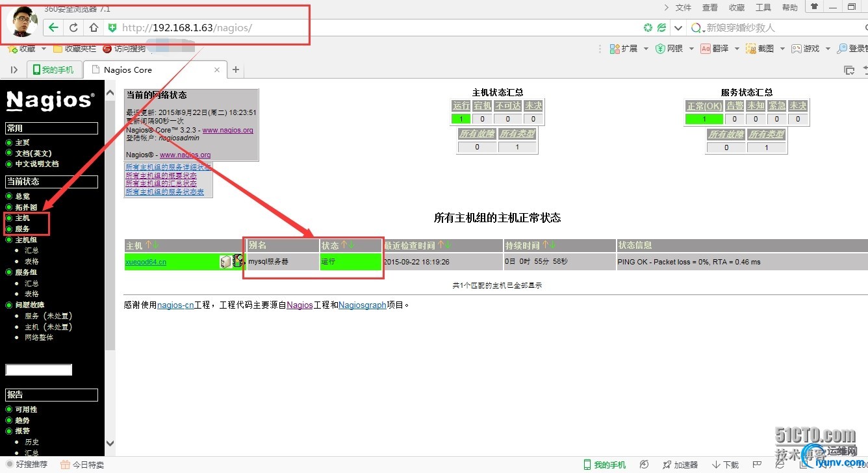Expand the 截图 dropdown arrow
868x473 pixels.
click(x=782, y=49)
